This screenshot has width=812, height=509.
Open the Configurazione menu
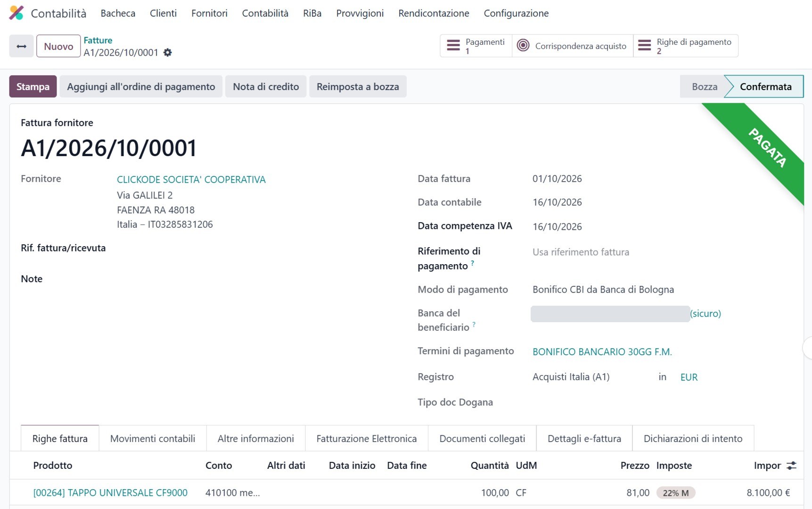[516, 13]
